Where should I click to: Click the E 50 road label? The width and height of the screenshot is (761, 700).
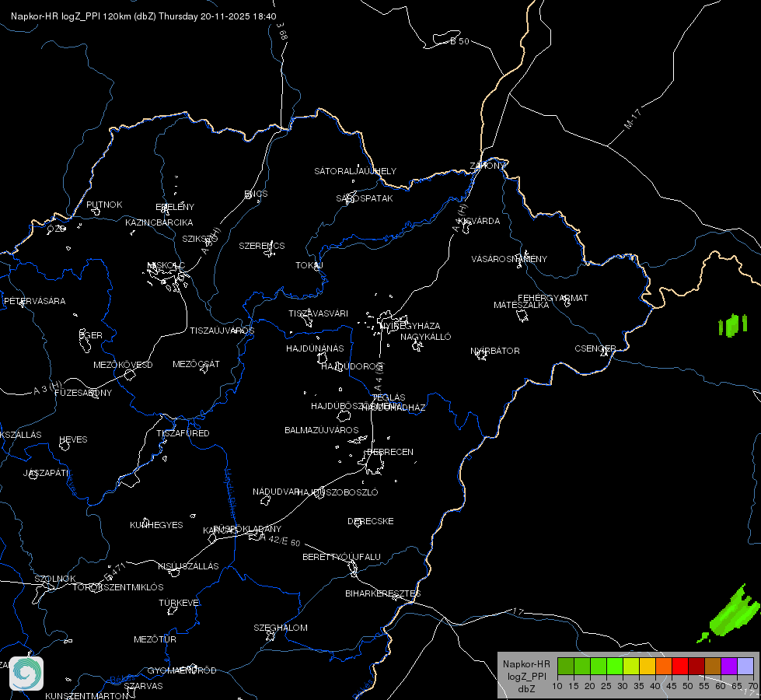coord(459,41)
